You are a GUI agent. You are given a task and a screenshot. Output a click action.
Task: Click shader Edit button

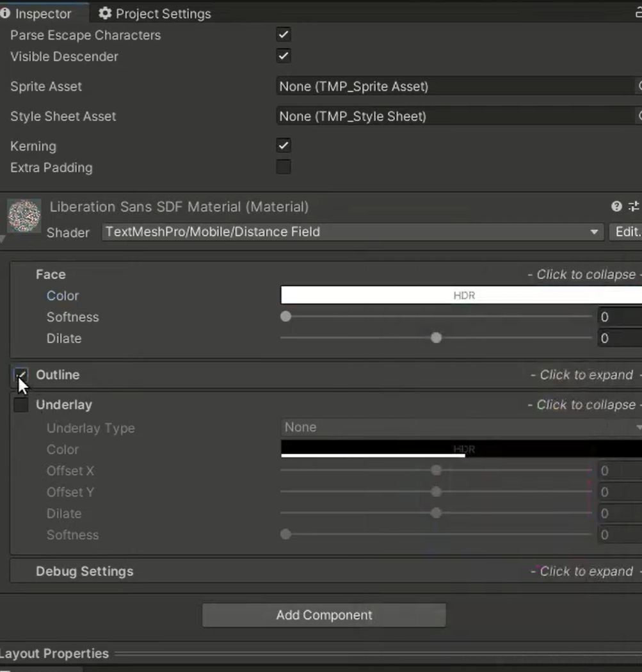pos(626,232)
